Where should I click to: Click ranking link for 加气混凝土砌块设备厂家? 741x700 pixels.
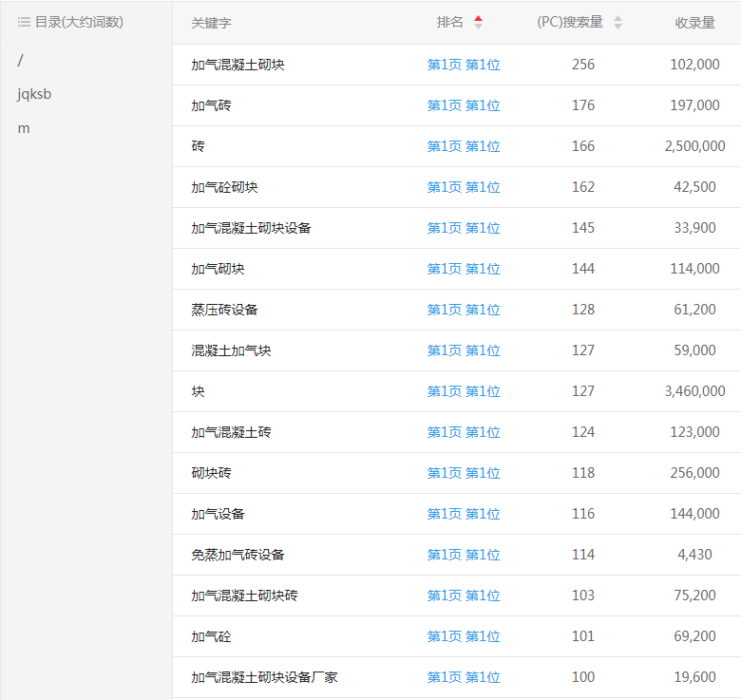(463, 677)
